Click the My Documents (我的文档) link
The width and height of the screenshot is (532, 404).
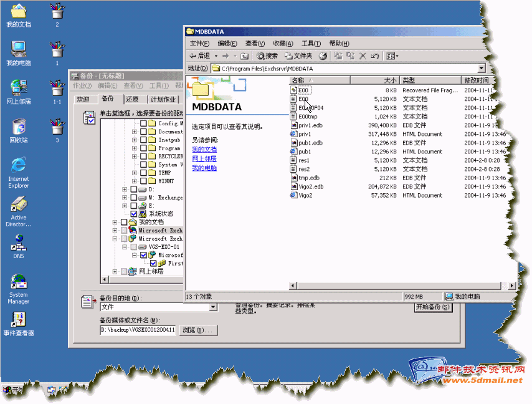[x=204, y=150]
